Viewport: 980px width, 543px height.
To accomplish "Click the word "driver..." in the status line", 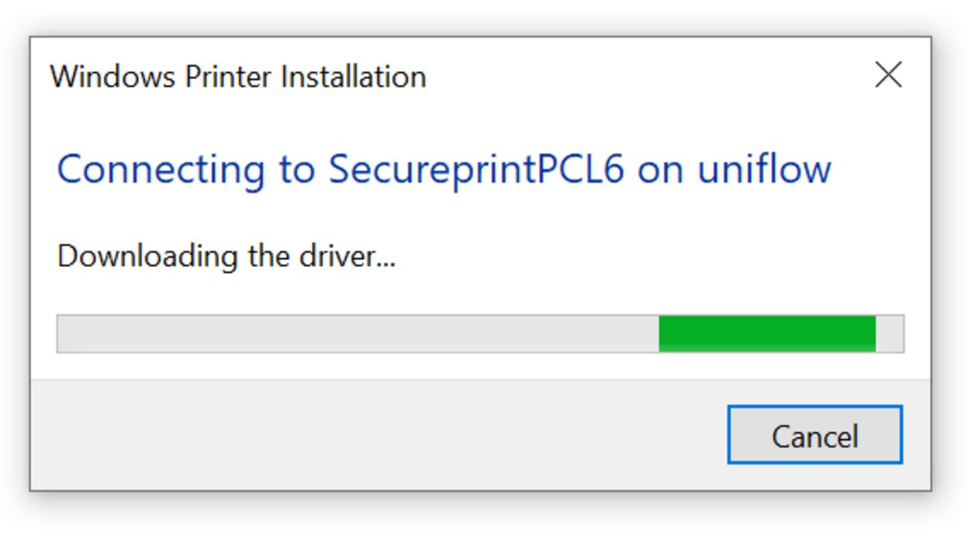I will 346,256.
